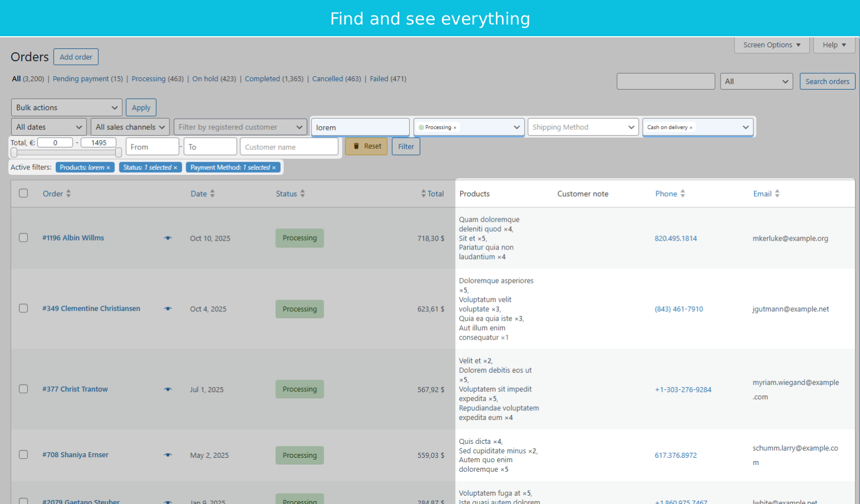Sort orders by the Date column arrows
Viewport: 860px width, 504px height.
pos(212,193)
